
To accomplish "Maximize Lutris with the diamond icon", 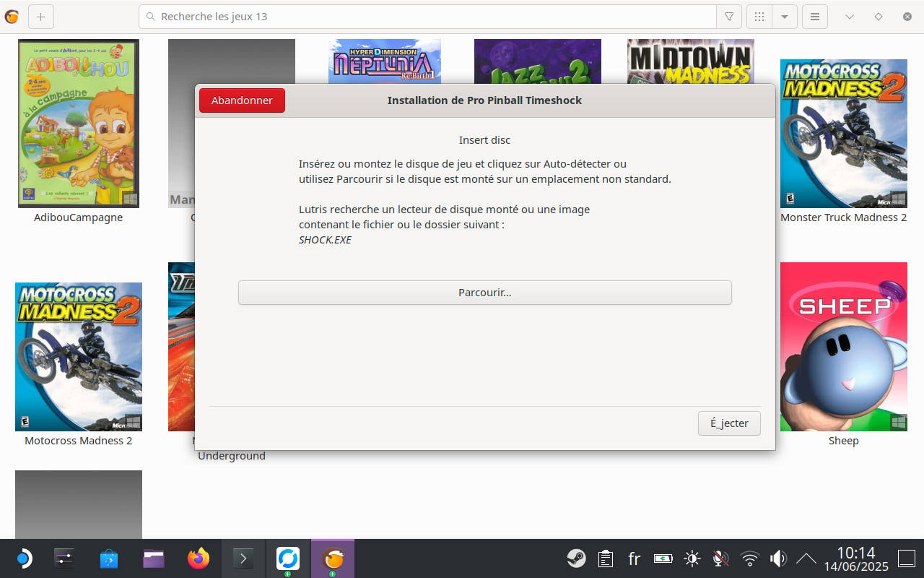I will click(x=879, y=16).
